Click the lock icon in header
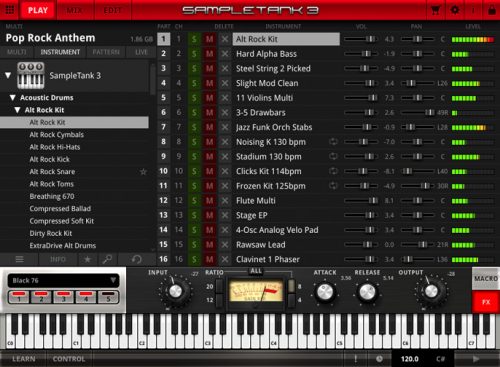The height and width of the screenshot is (367, 500). tap(492, 10)
